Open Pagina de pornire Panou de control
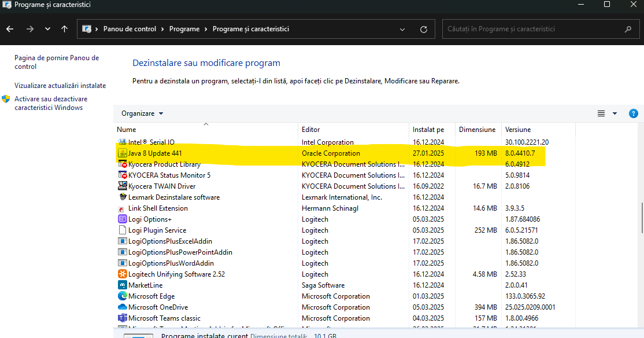Screen dimensions: 644x338 [x=57, y=62]
